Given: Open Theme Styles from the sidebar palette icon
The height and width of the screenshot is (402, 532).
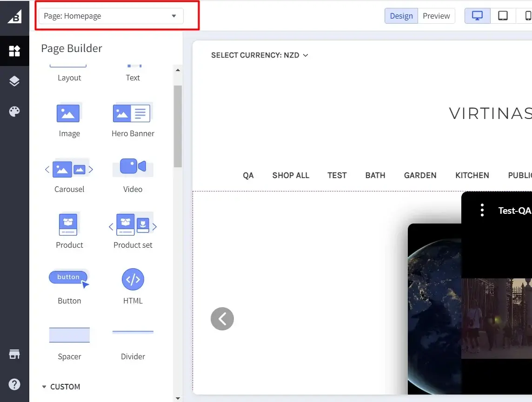Looking at the screenshot, I should (x=14, y=112).
